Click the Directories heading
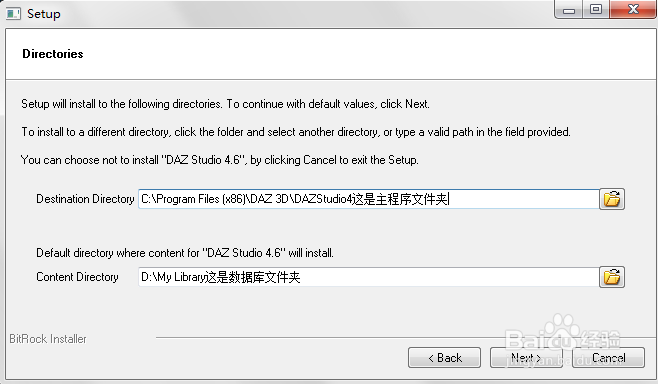 (x=52, y=54)
